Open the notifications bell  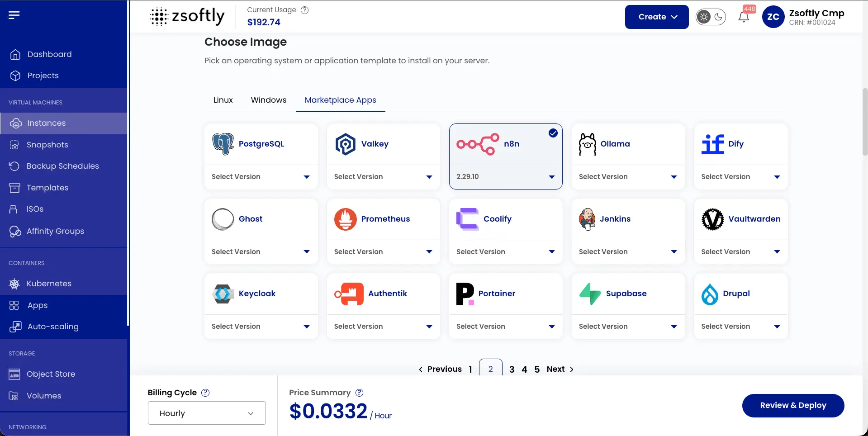744,17
